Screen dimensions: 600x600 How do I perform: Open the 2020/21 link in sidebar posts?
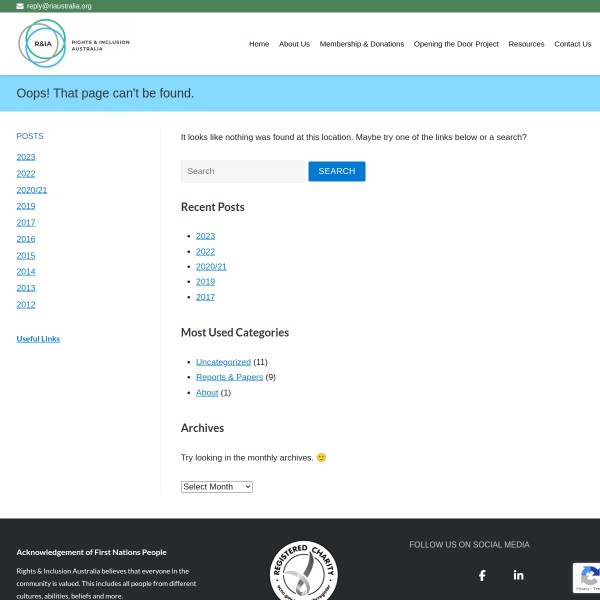pos(32,190)
